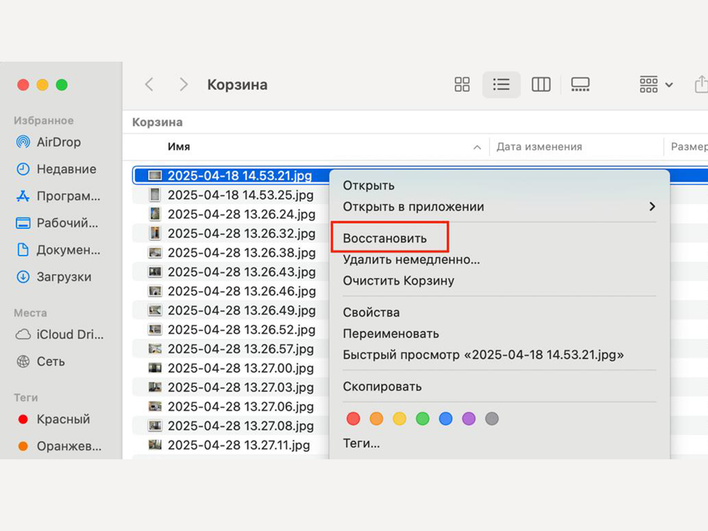The height and width of the screenshot is (531, 708).
Task: Select the Оранжевый tag in sidebar
Action: pos(59,447)
